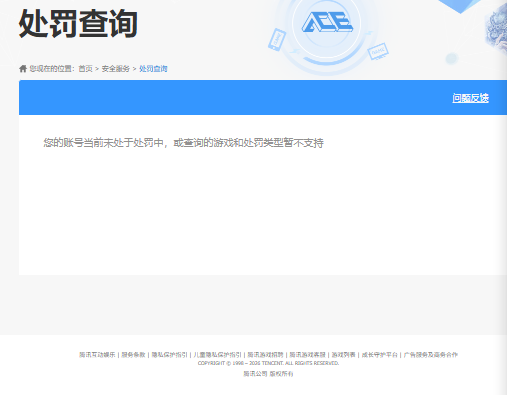Open 腾讯游戏招聘 footer link

[x=265, y=355]
